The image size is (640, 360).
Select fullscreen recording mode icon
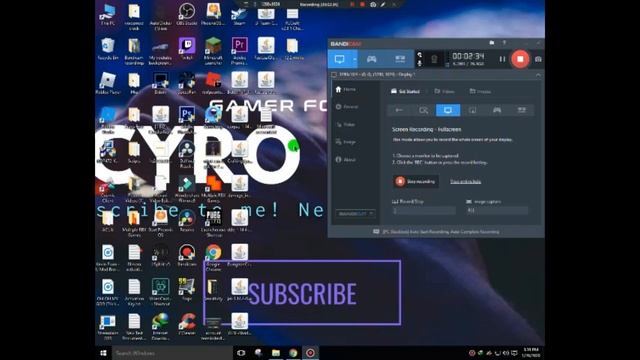[448, 110]
